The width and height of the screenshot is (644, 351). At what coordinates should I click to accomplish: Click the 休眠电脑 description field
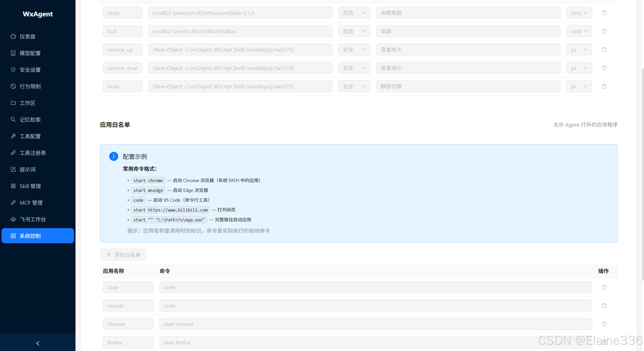point(468,13)
